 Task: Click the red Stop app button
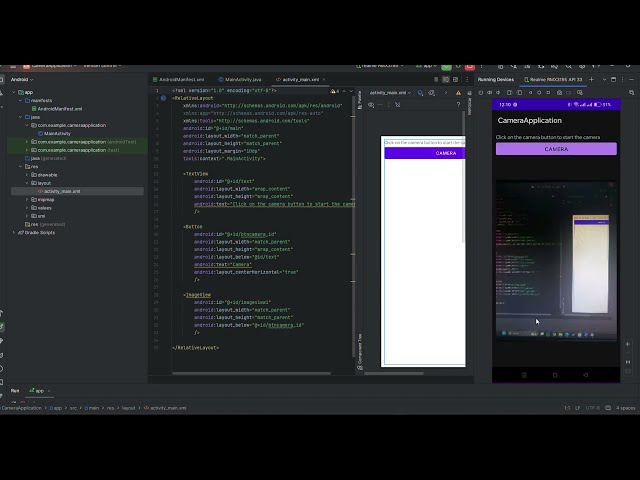pyautogui.click(x=469, y=67)
